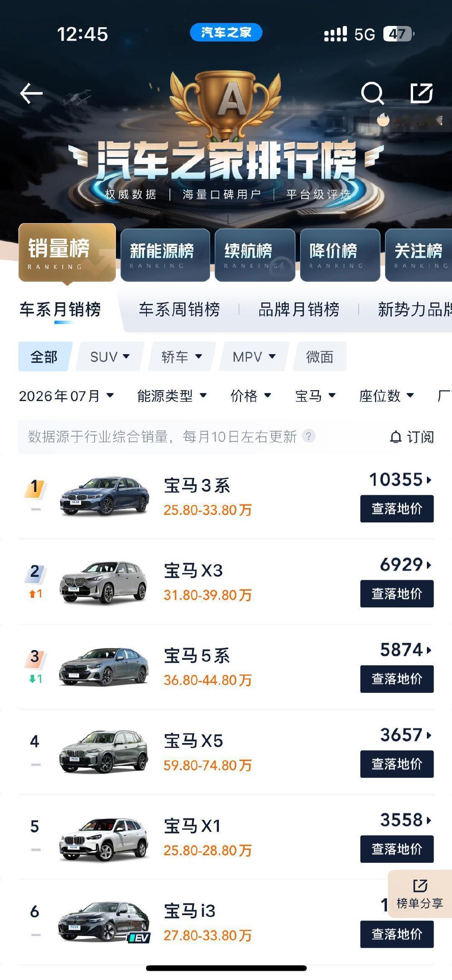Open the 2026年07月 date dropdown
Screen dimensions: 452x980
[66, 396]
